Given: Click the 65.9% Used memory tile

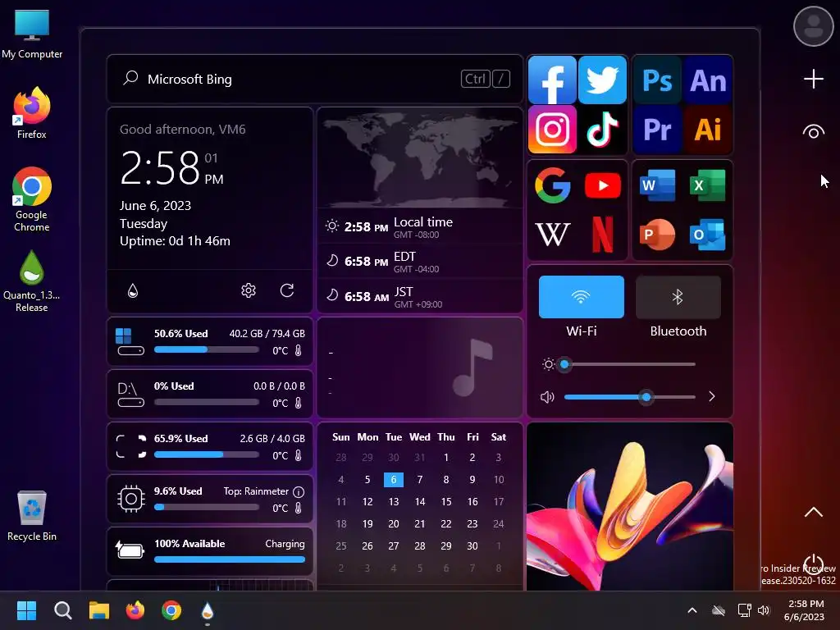Looking at the screenshot, I should (210, 446).
